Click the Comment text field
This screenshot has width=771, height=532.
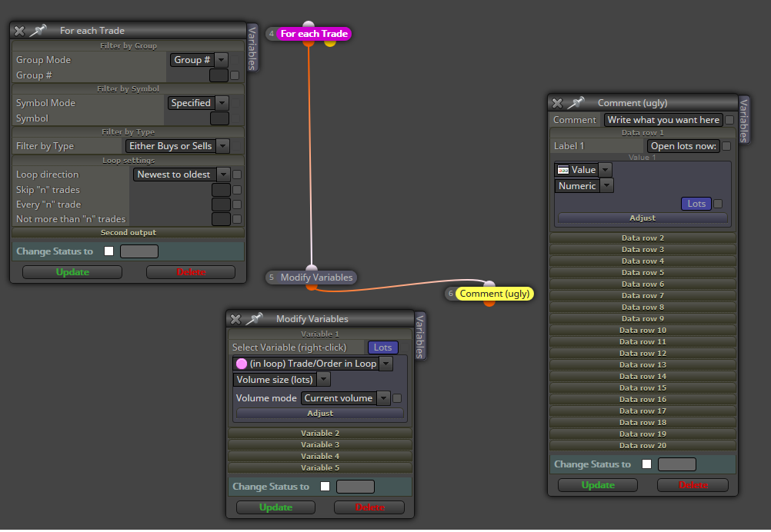pos(663,120)
